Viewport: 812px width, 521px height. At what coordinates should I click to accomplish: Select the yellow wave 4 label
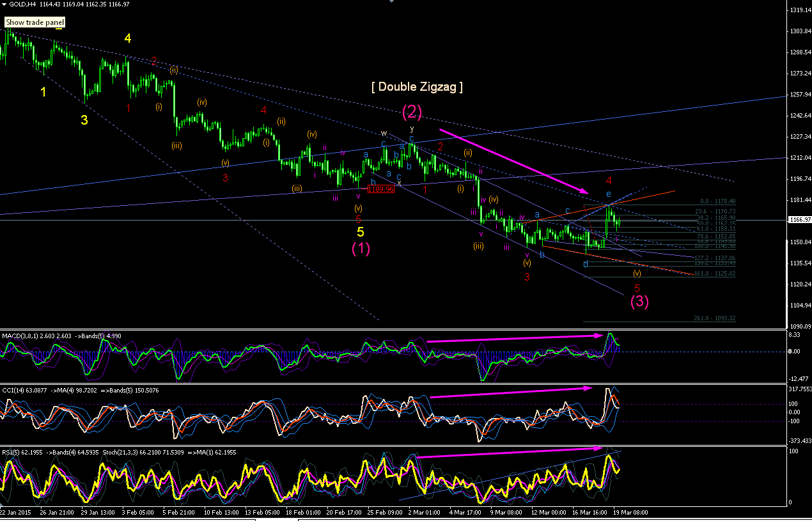(128, 38)
